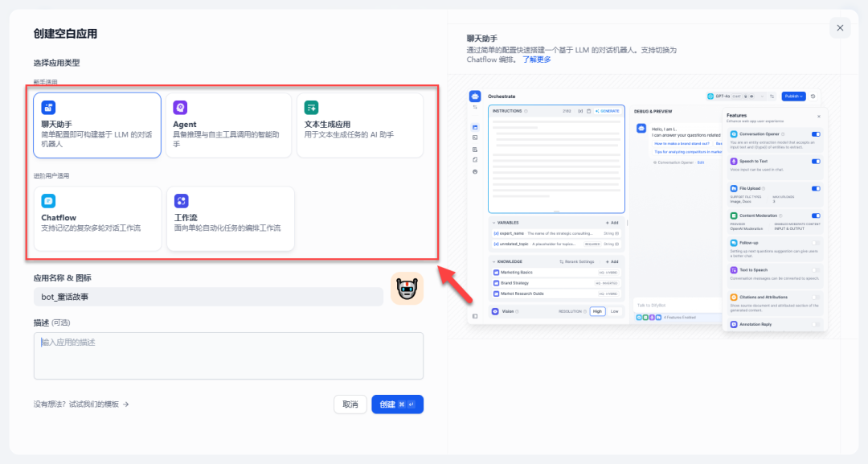Click the purple Agent card icon
868x464 pixels.
tap(180, 108)
